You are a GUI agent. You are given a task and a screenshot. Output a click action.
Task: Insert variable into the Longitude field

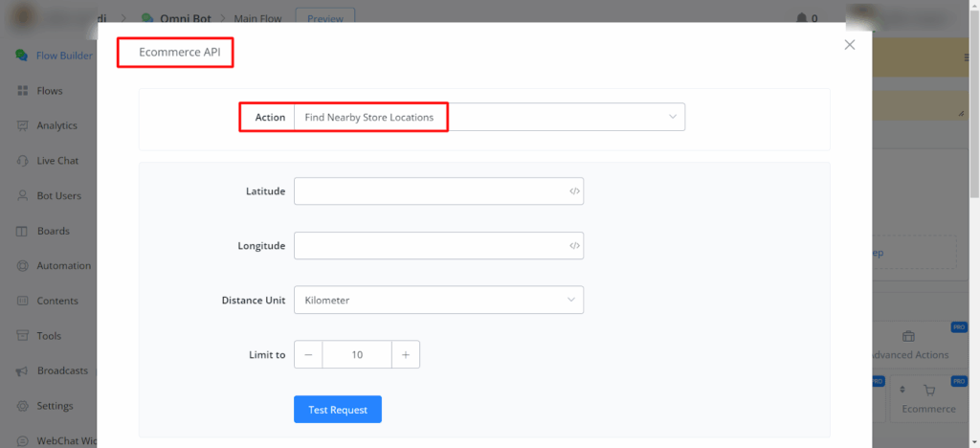[574, 246]
